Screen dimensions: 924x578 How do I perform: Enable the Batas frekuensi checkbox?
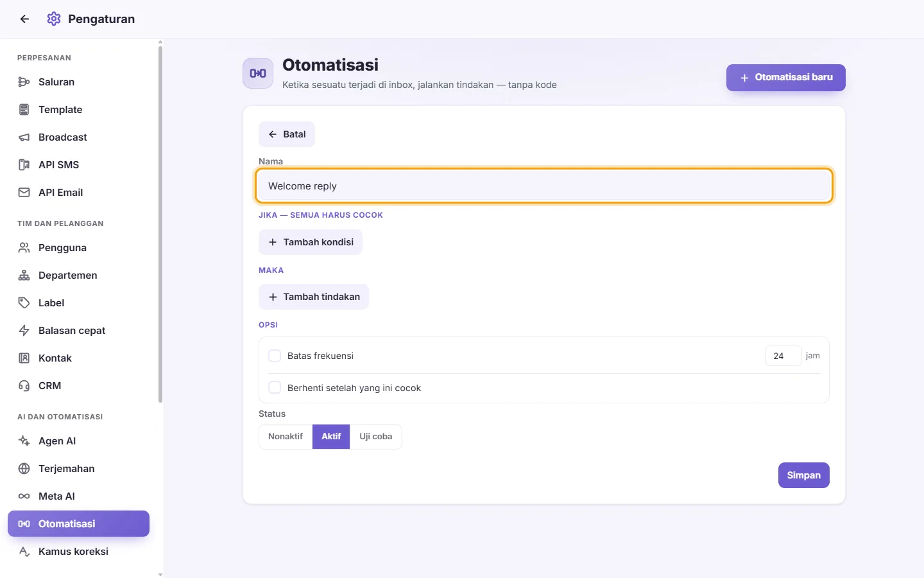[x=275, y=356]
